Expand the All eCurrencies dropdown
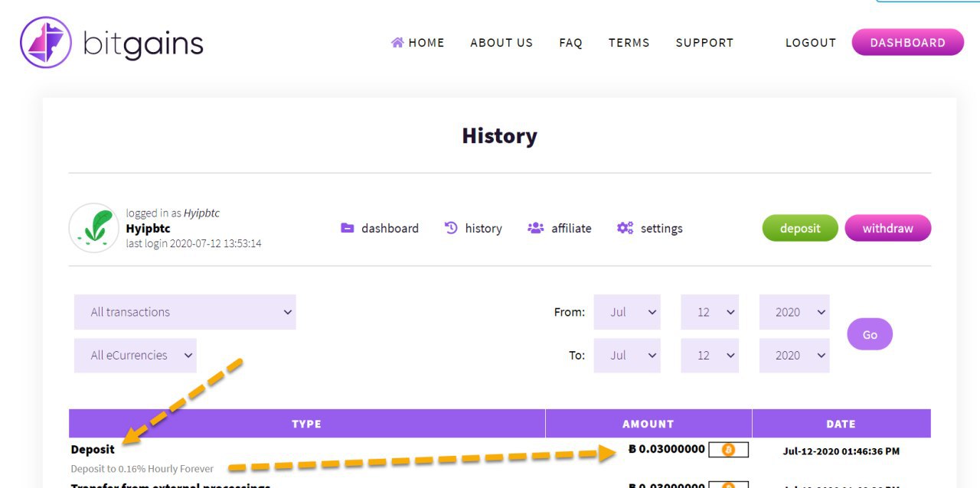Viewport: 980px width, 488px height. 136,356
